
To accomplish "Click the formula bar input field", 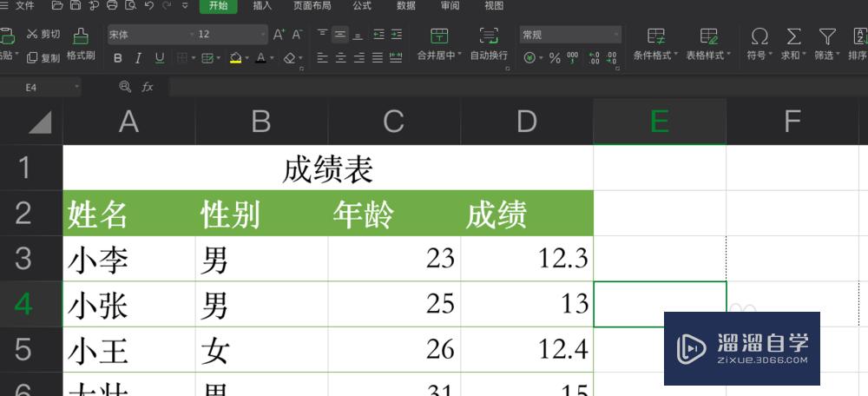I will coord(518,87).
